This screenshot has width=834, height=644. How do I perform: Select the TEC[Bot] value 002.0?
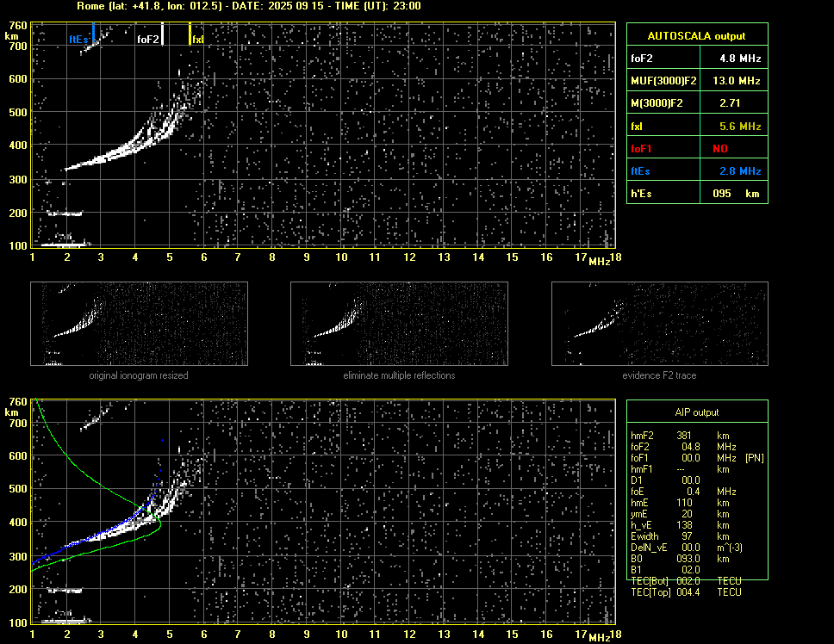(688, 581)
